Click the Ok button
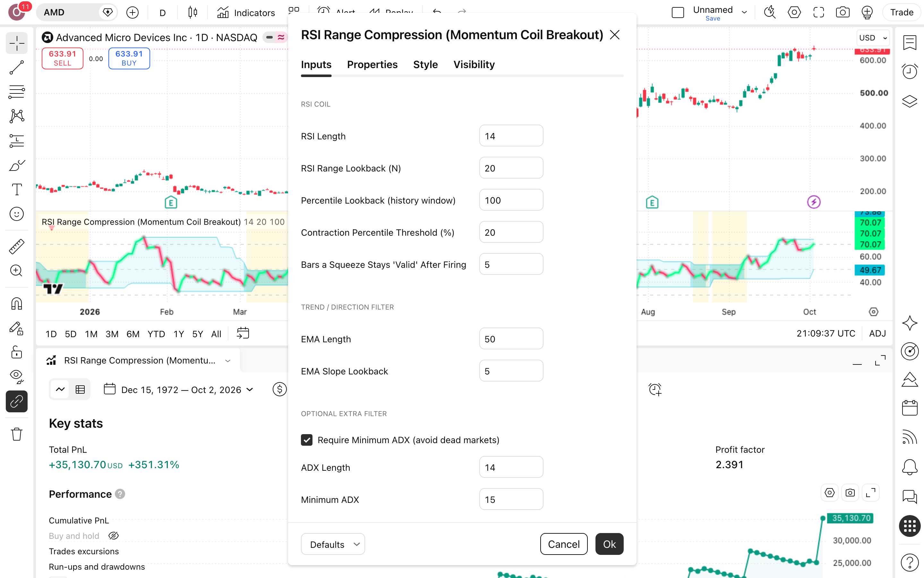 [609, 544]
